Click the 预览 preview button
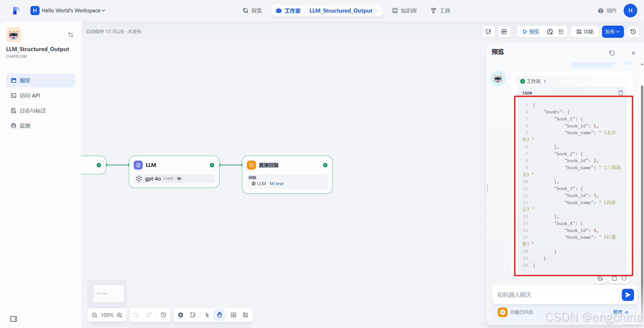644x328 pixels. click(531, 32)
